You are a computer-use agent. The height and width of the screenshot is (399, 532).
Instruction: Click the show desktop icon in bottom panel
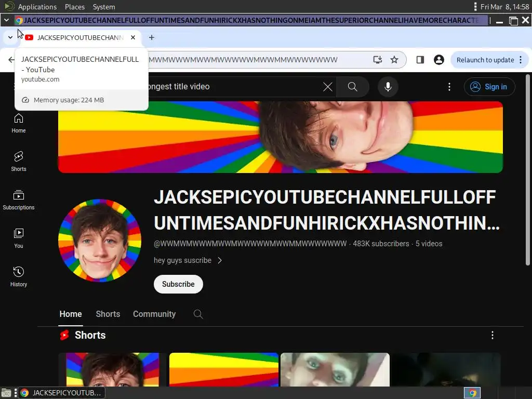6,393
